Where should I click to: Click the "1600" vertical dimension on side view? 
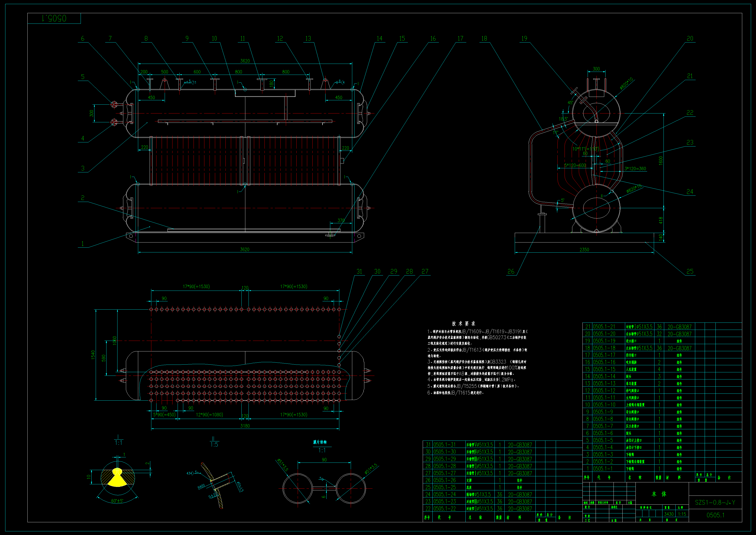click(661, 160)
